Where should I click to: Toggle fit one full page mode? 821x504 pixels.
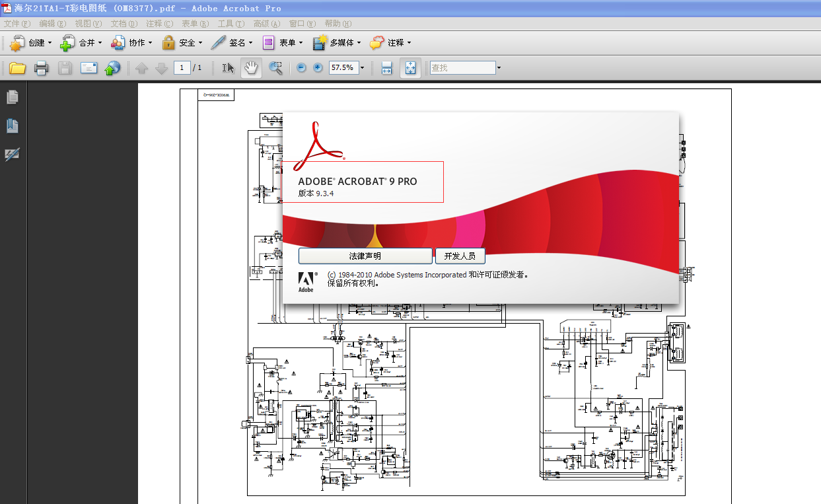click(410, 67)
